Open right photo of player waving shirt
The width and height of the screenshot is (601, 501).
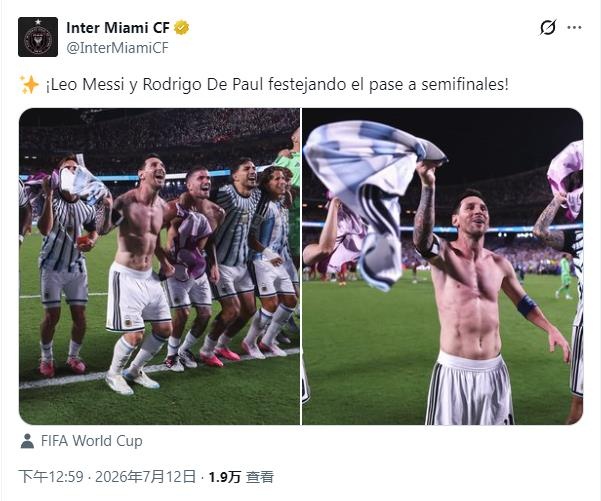pyautogui.click(x=443, y=266)
